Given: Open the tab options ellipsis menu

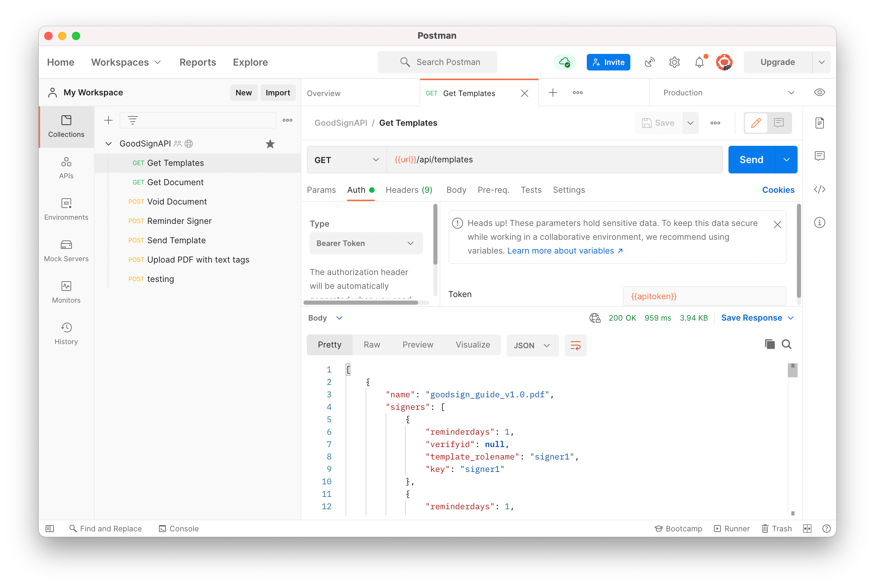Looking at the screenshot, I should tap(577, 93).
